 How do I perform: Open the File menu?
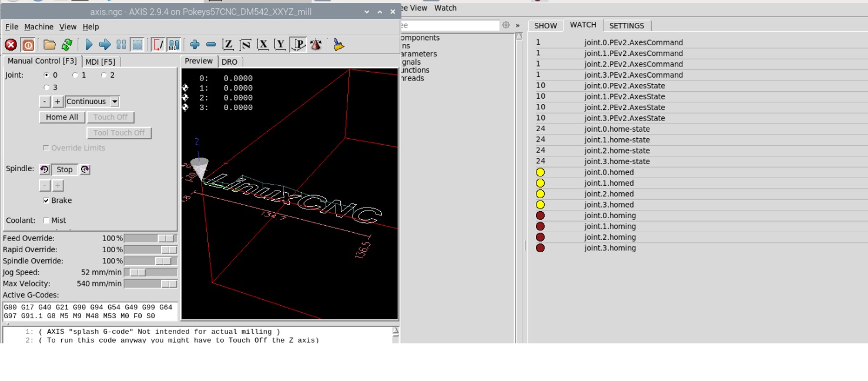pyautogui.click(x=12, y=27)
